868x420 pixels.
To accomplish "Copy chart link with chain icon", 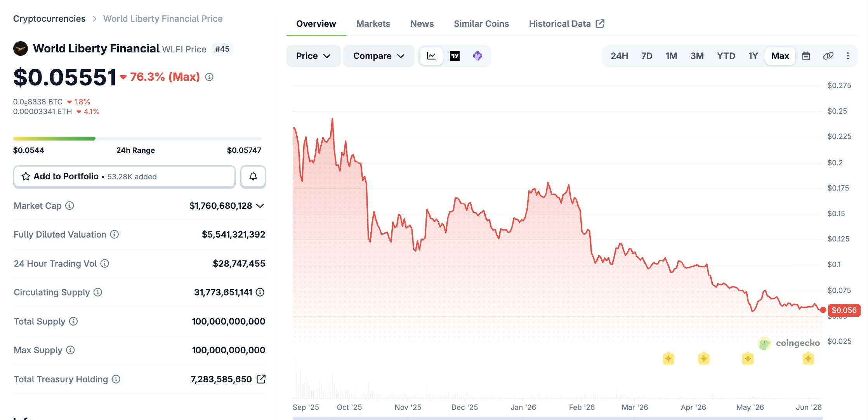I will [x=828, y=56].
